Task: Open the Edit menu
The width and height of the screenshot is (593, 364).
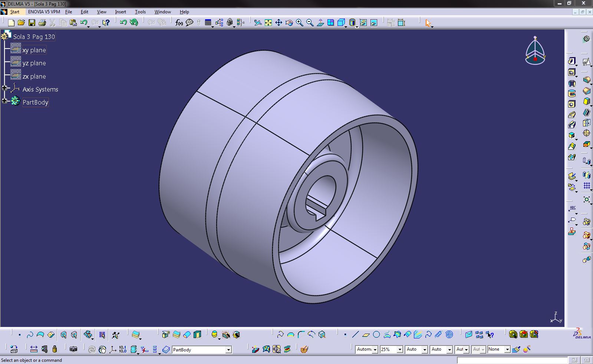Action: 85,12
